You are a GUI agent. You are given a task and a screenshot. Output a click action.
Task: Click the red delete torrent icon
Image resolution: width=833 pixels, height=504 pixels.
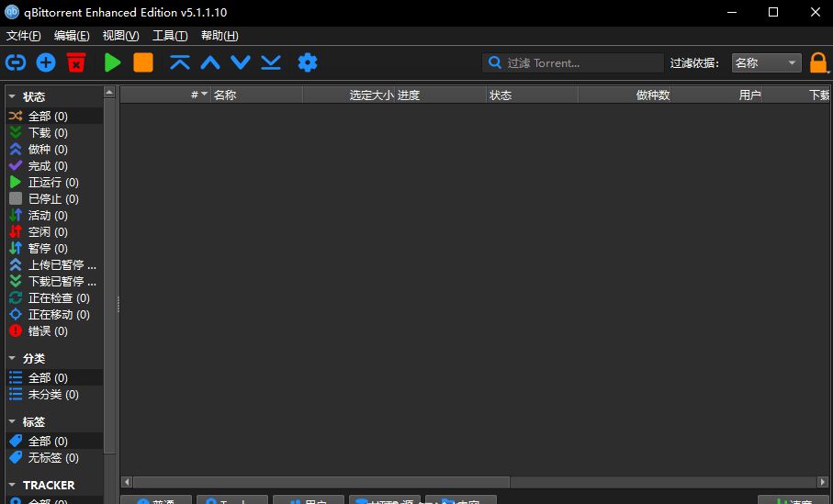[x=76, y=62]
